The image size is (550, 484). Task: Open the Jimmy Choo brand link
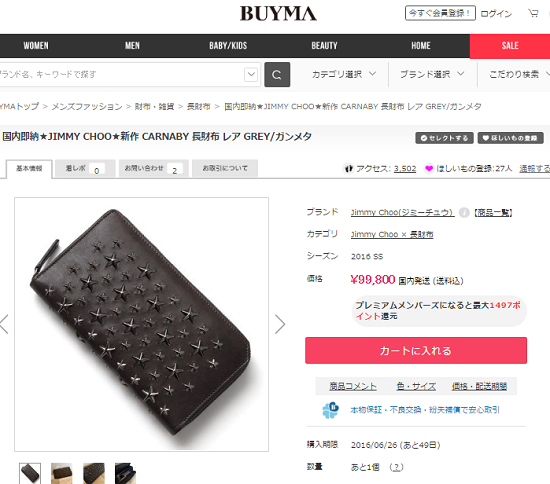(x=402, y=213)
